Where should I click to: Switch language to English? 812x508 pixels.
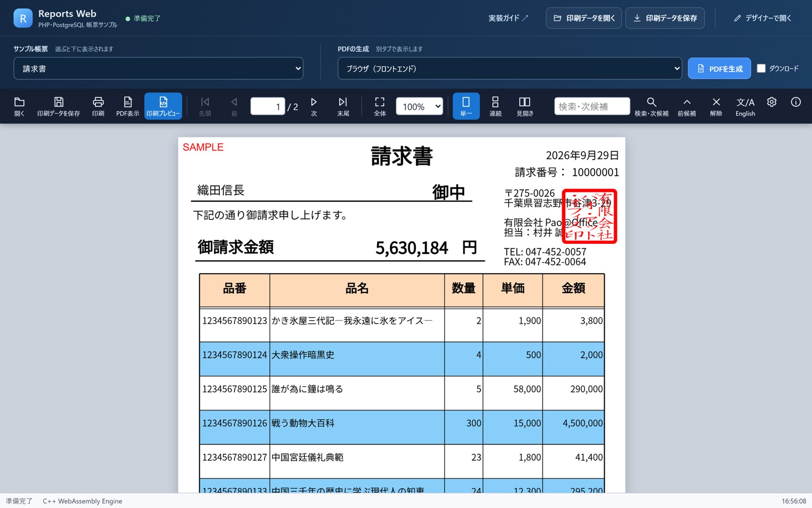click(x=745, y=106)
